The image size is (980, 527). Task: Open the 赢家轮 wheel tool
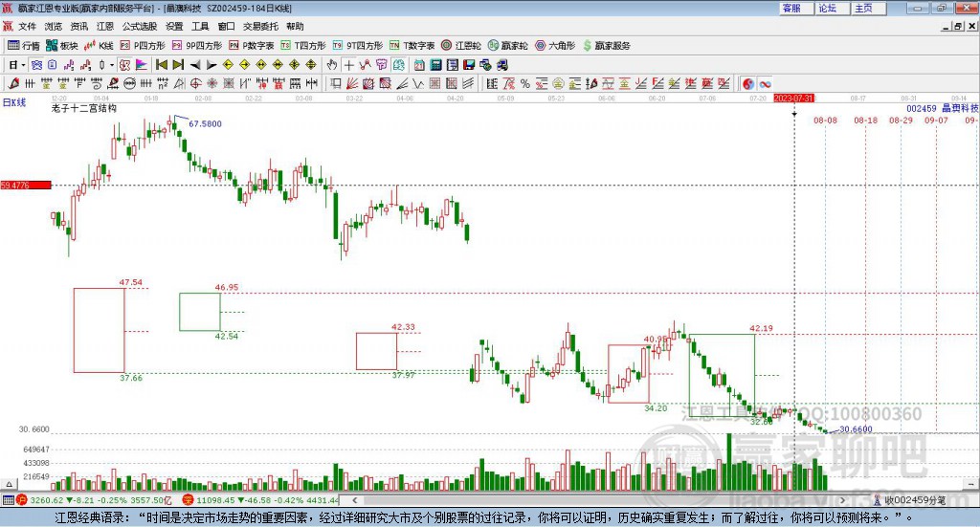507,46
